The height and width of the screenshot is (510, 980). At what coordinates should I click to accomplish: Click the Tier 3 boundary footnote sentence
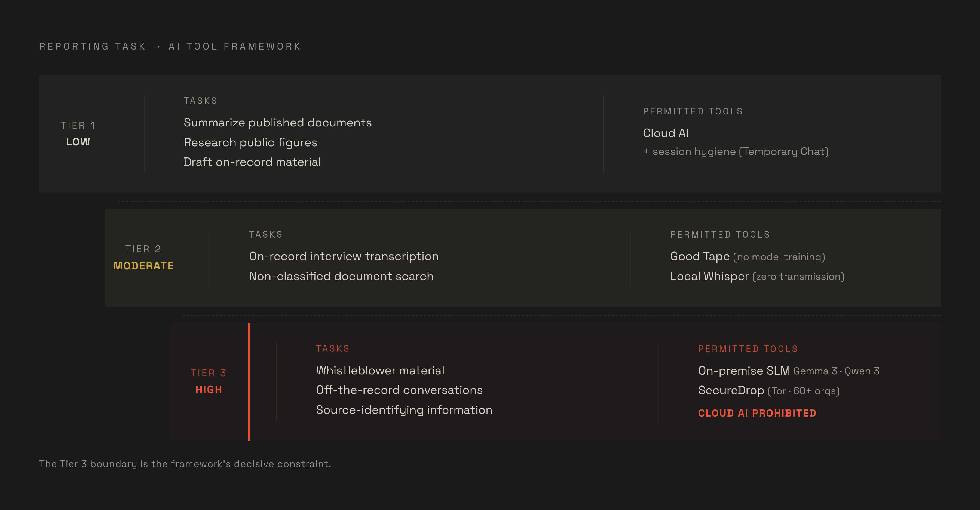tap(185, 464)
